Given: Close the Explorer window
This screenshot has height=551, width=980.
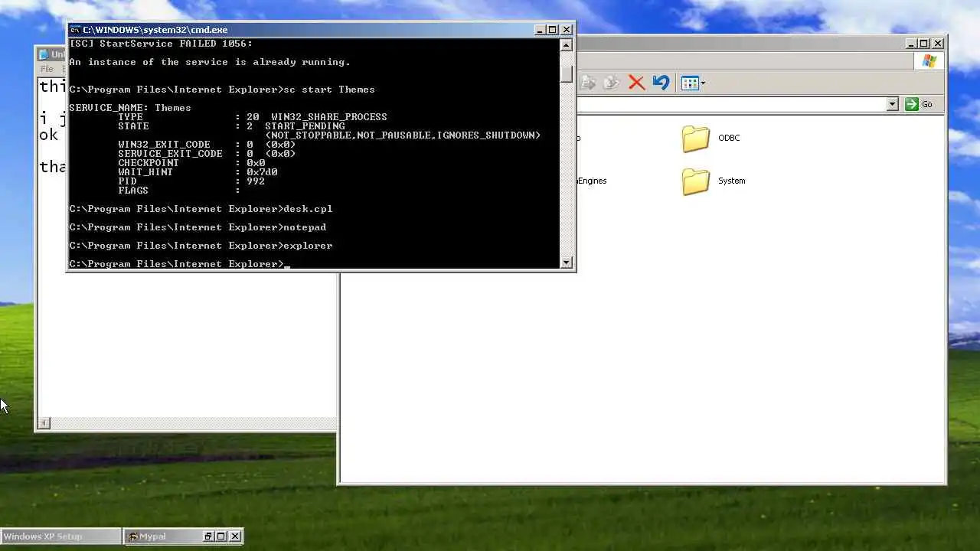Looking at the screenshot, I should pos(938,44).
